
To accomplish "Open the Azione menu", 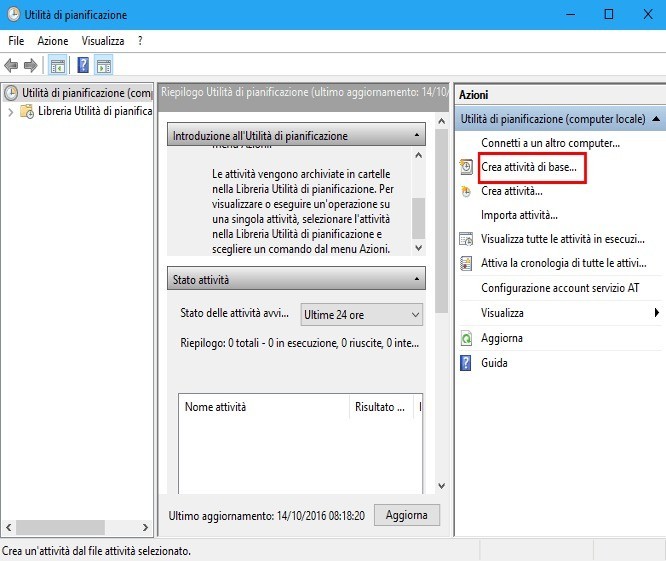I will click(x=53, y=41).
